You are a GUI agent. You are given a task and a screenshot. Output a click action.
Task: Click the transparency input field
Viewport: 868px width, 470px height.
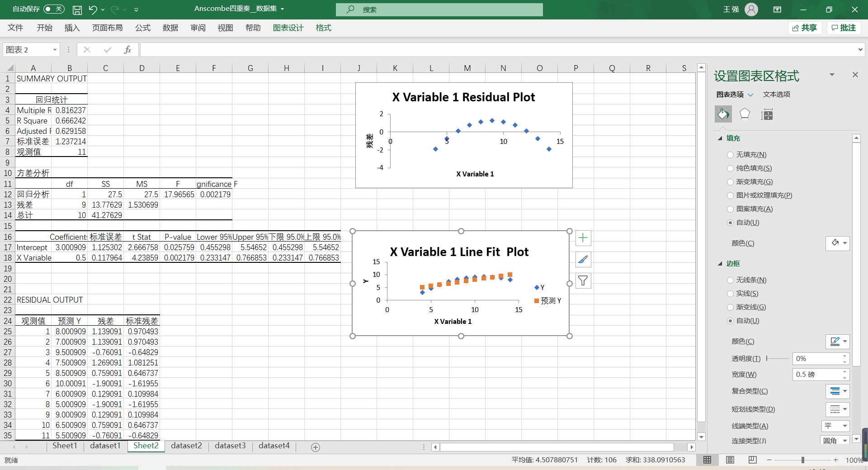817,359
